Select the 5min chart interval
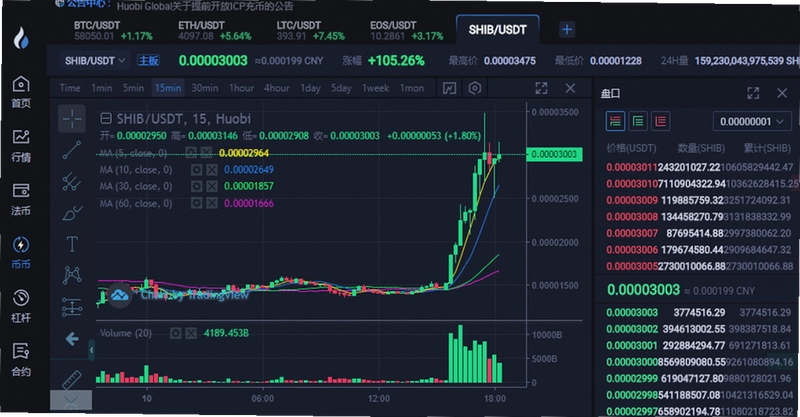 133,88
